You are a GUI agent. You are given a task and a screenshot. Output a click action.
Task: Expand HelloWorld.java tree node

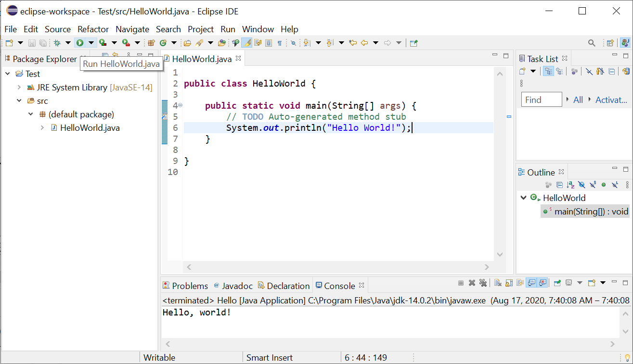coord(42,128)
